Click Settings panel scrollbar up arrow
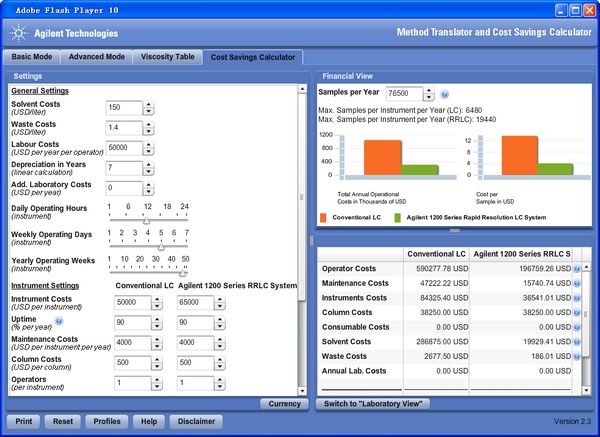The width and height of the screenshot is (600, 437). click(302, 89)
